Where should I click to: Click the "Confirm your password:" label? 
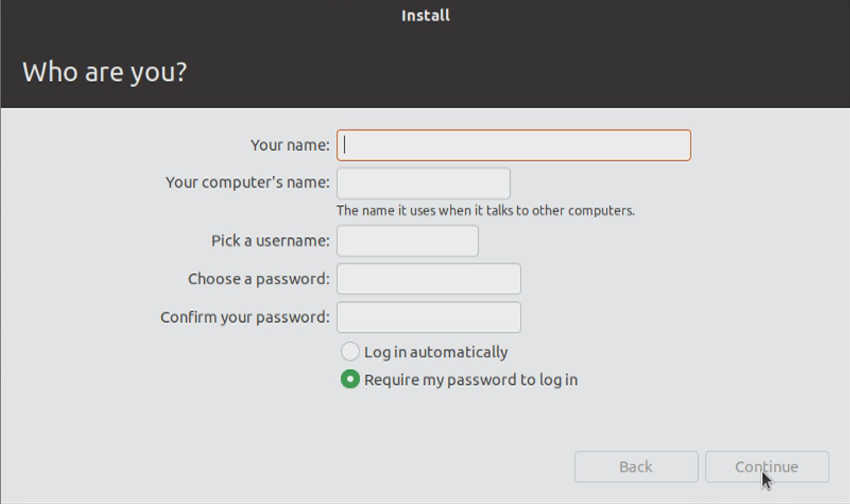[245, 317]
